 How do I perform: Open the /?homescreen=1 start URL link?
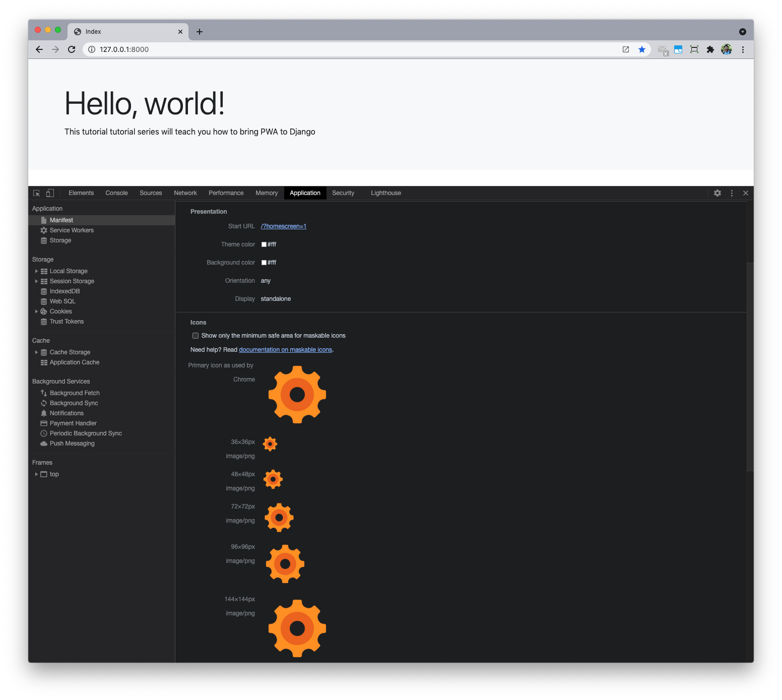click(x=284, y=226)
